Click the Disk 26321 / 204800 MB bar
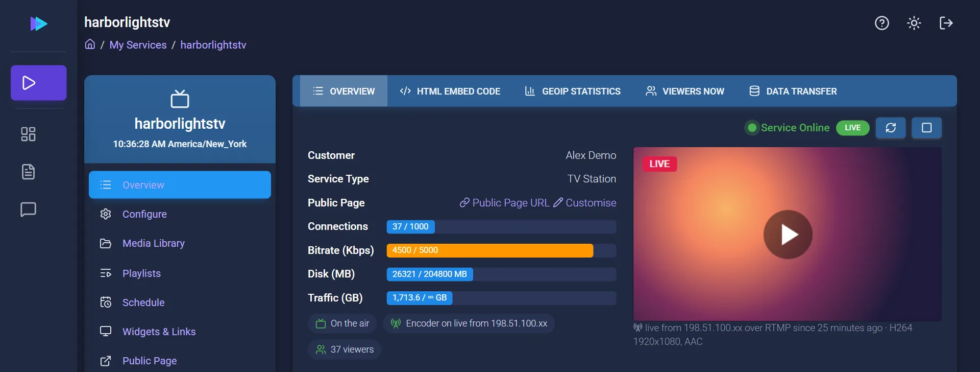The image size is (980, 372). [x=501, y=274]
